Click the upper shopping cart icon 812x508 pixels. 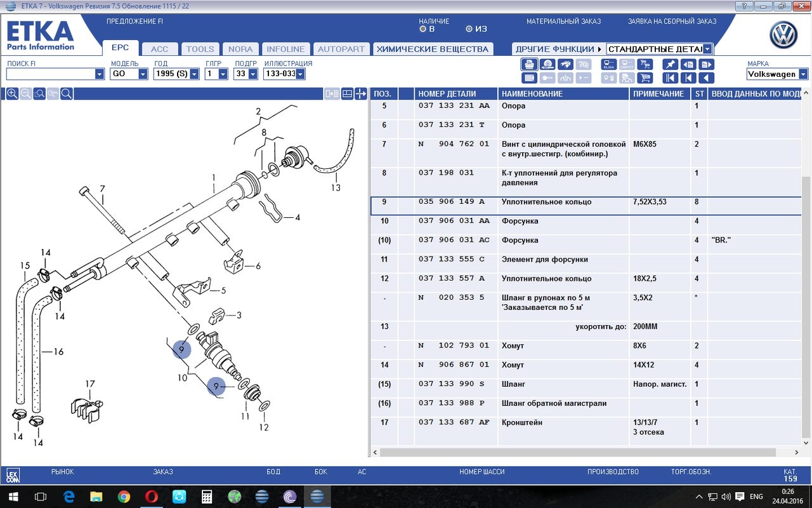[645, 64]
